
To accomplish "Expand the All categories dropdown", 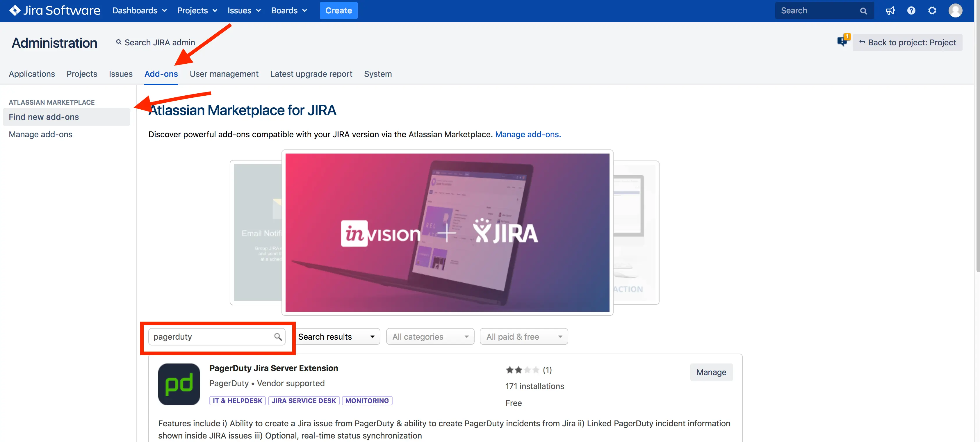I will pyautogui.click(x=430, y=337).
